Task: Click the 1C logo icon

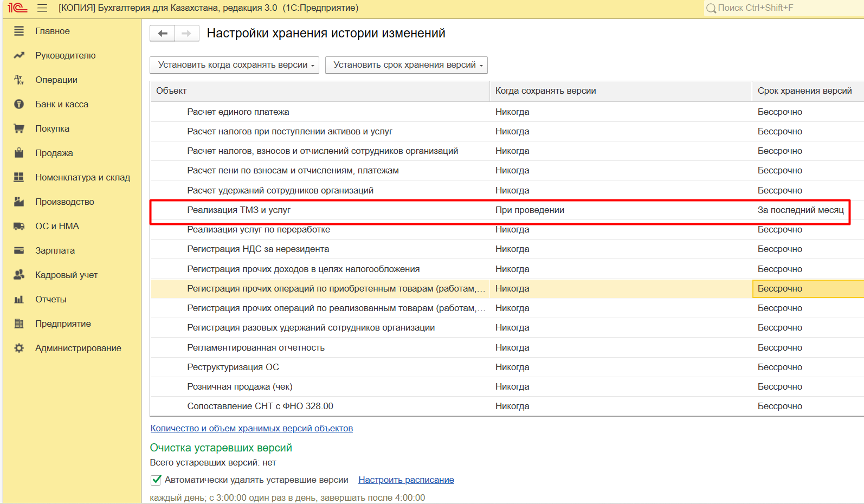Action: (x=17, y=8)
